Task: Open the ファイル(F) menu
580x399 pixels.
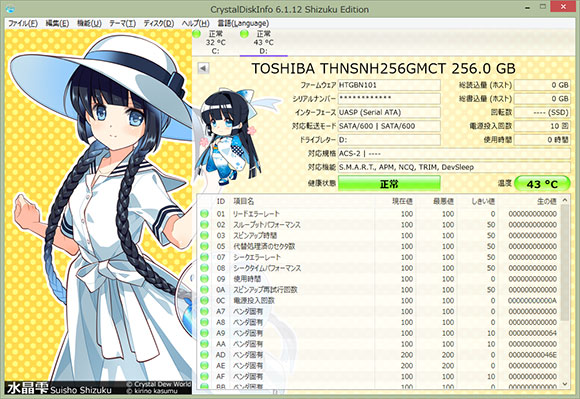Action: (23, 23)
